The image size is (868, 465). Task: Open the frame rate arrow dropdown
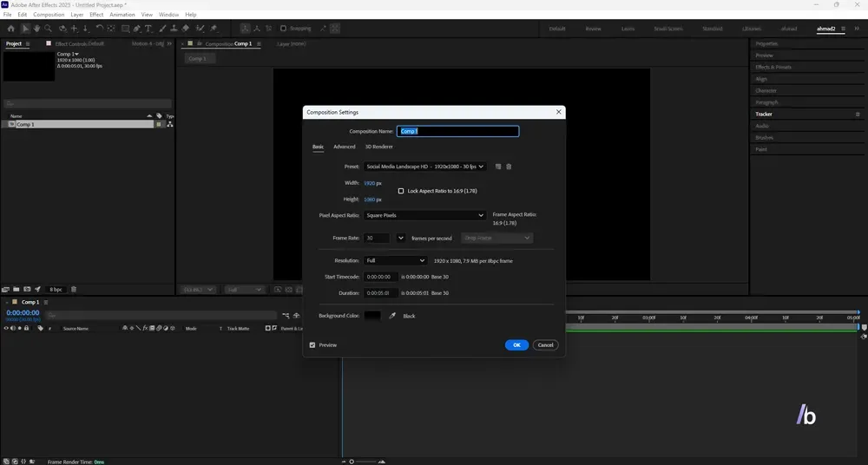401,238
